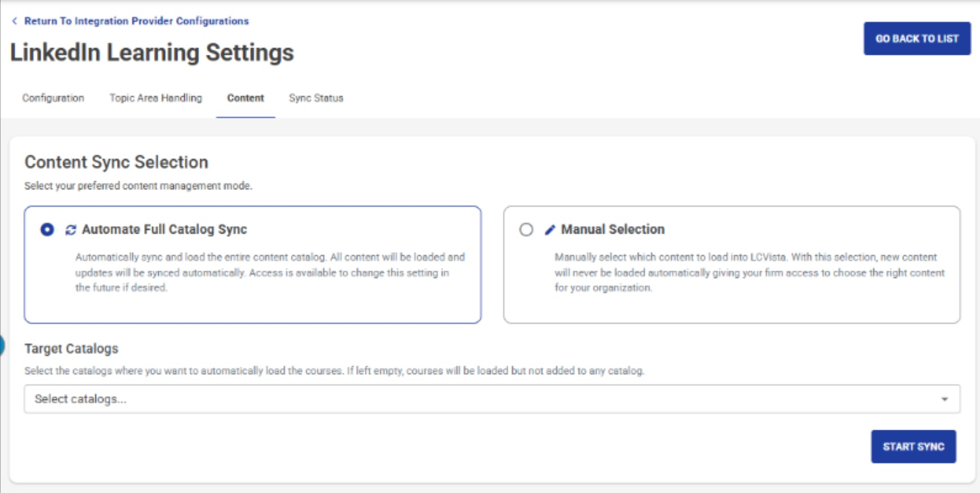Image resolution: width=980 pixels, height=493 pixels.
Task: Open the Configuration tab
Action: click(x=53, y=98)
